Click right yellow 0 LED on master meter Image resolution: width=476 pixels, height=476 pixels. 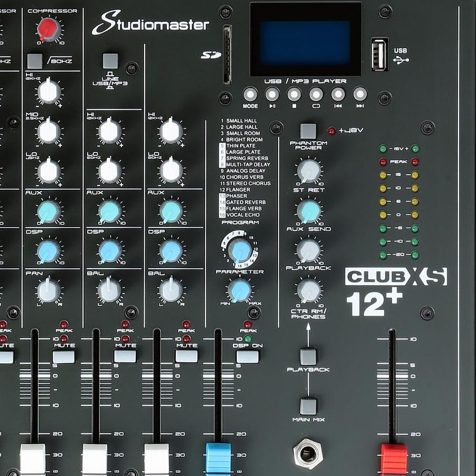click(415, 215)
